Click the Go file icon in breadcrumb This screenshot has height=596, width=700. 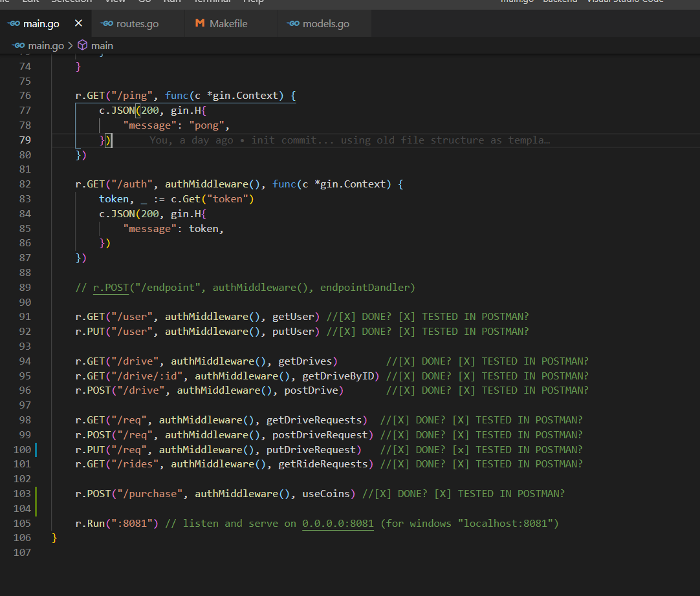pos(17,45)
